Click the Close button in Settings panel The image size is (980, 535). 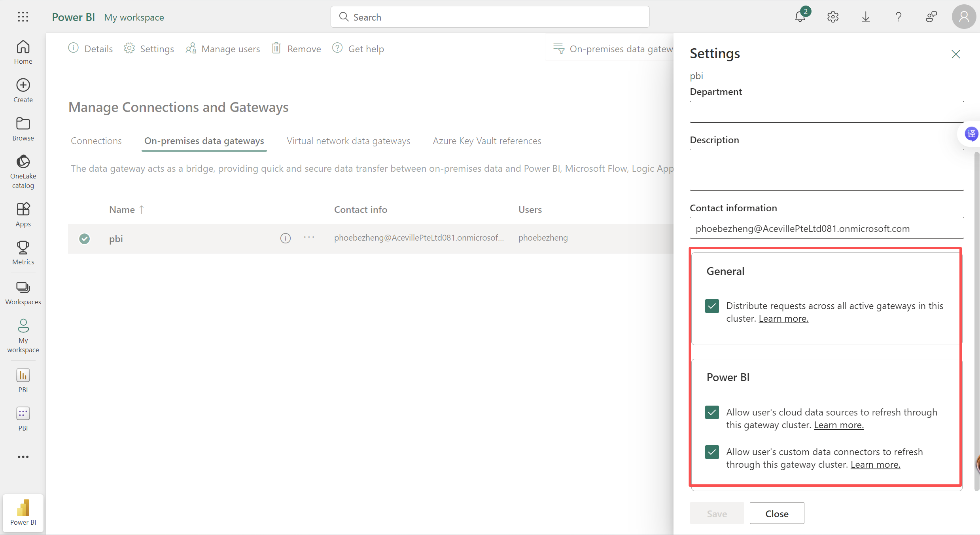pos(776,514)
